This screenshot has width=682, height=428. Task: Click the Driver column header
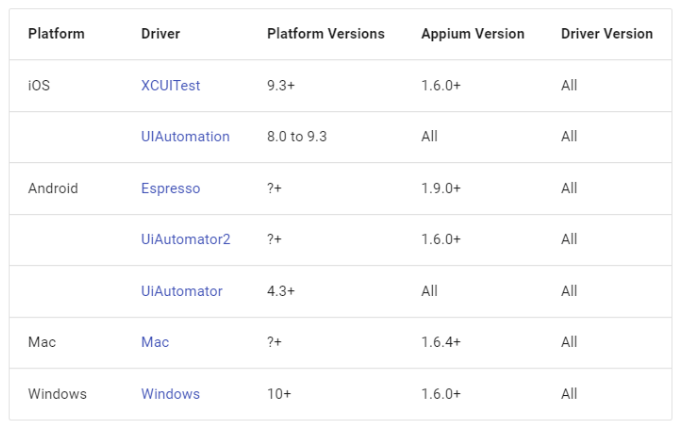pos(160,34)
